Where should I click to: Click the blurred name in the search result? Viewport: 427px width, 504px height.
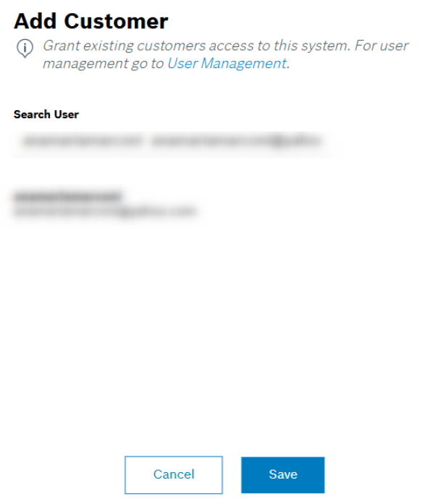[x=67, y=196]
